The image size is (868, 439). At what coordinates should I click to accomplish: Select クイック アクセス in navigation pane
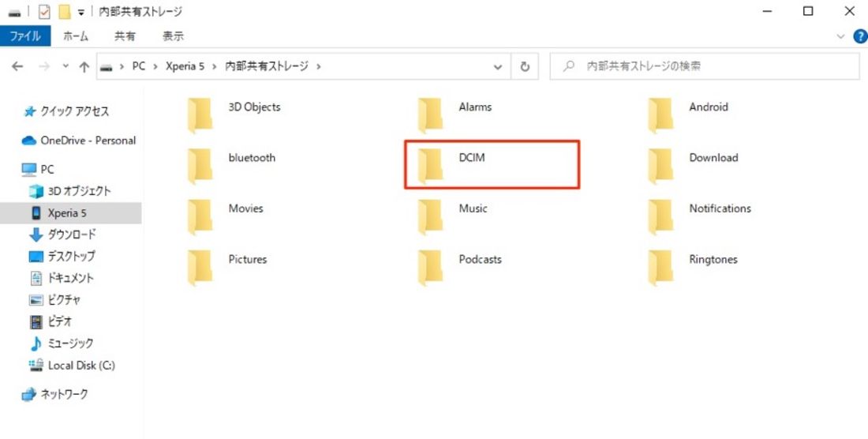pyautogui.click(x=74, y=112)
